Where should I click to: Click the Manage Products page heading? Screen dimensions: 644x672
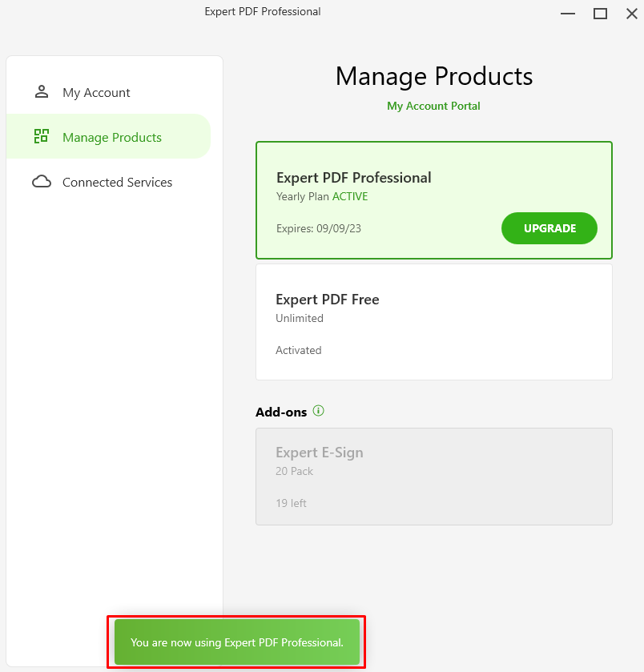pyautogui.click(x=434, y=76)
